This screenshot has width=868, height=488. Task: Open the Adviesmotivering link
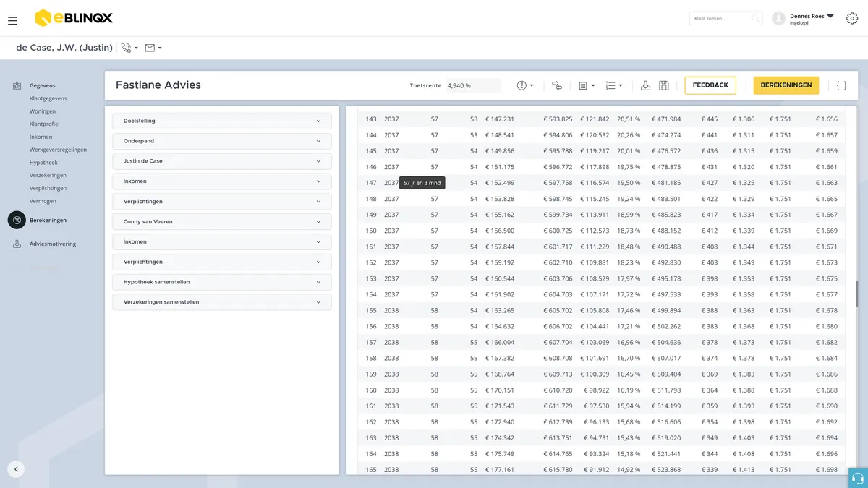53,244
